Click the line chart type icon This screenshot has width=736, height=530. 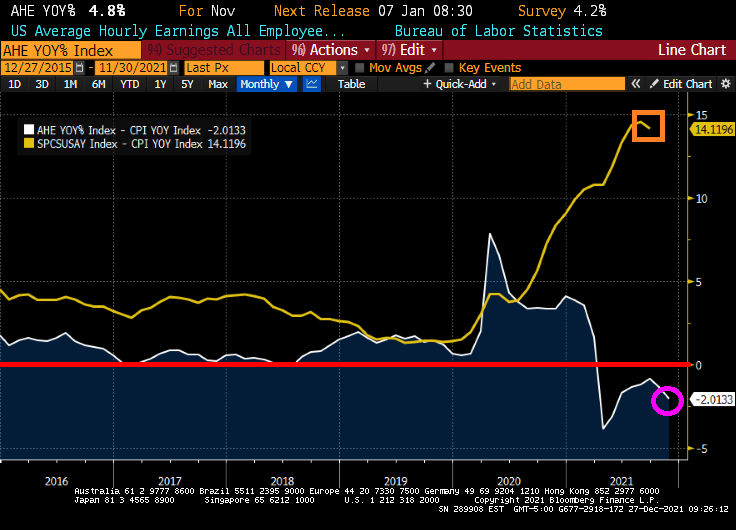pos(312,84)
